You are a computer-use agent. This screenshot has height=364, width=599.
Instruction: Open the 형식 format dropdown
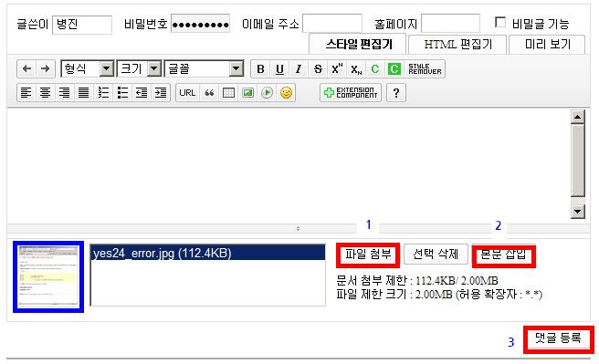88,69
